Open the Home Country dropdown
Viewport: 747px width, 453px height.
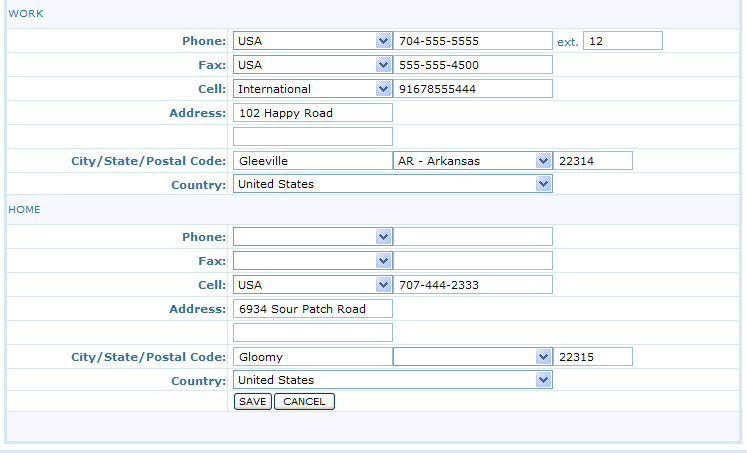point(392,380)
